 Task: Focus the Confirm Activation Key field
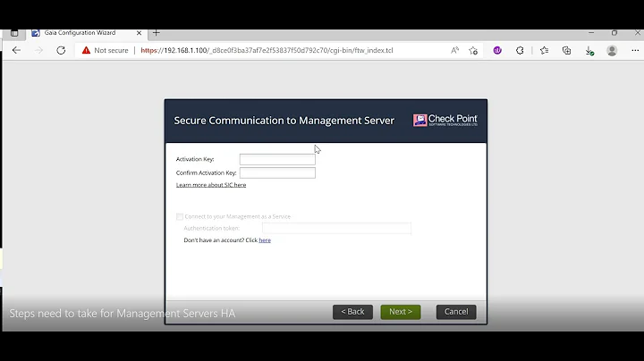[x=277, y=172]
